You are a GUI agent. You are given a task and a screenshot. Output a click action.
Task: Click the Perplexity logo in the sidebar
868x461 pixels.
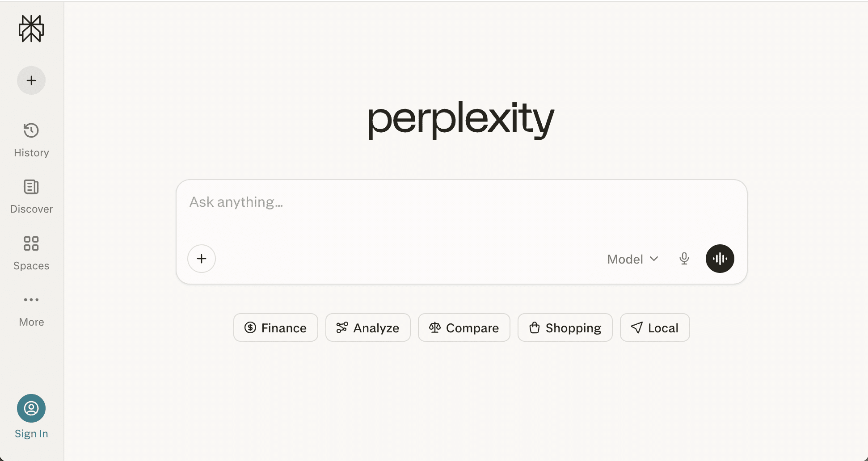31,29
